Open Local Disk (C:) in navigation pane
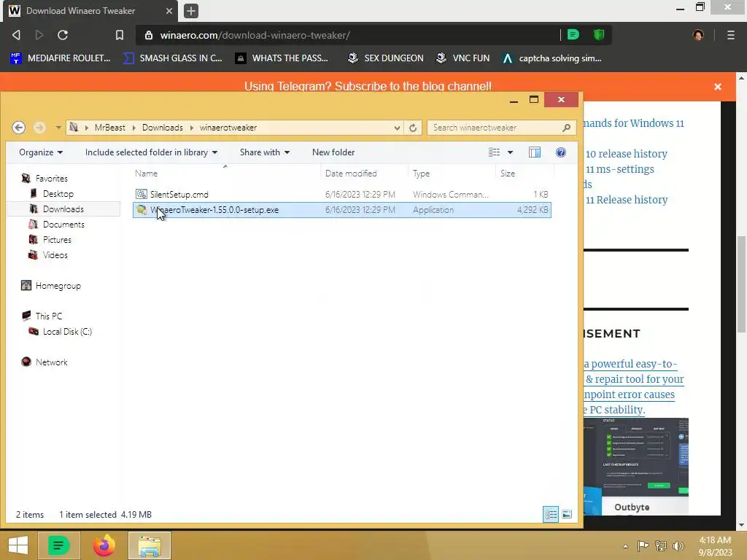Viewport: 747px width, 560px height. (66, 332)
